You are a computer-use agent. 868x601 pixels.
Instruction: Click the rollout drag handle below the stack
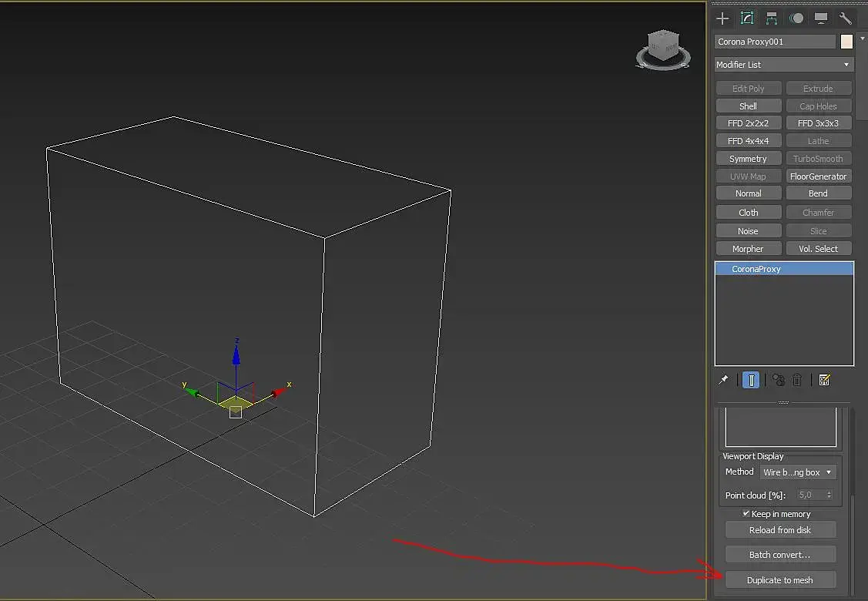click(783, 402)
